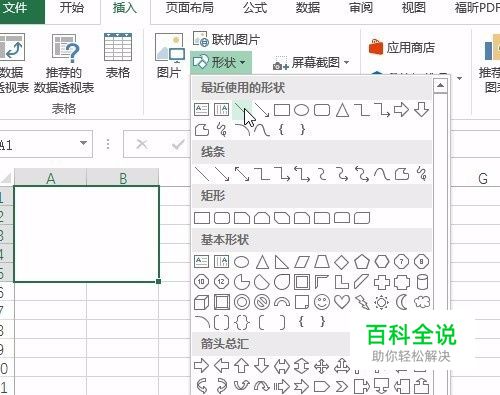The width and height of the screenshot is (500, 395).
Task: Choose the octagon (8) shape
Action: point(421,262)
